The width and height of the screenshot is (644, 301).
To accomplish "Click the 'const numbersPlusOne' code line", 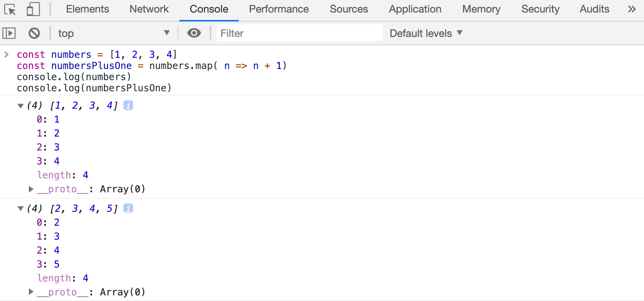I will pyautogui.click(x=152, y=65).
